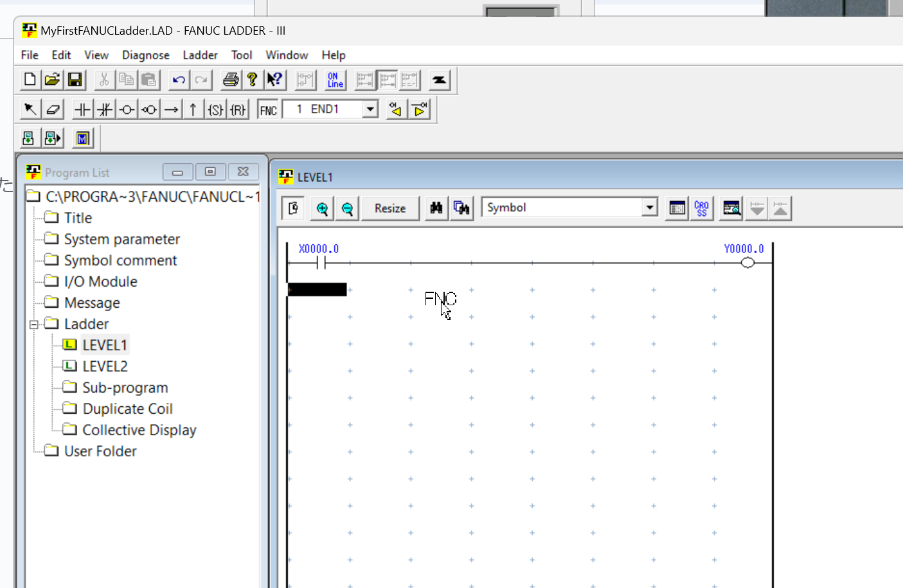Zoom in the LEVEL1 ladder view
903x588 pixels.
322,208
